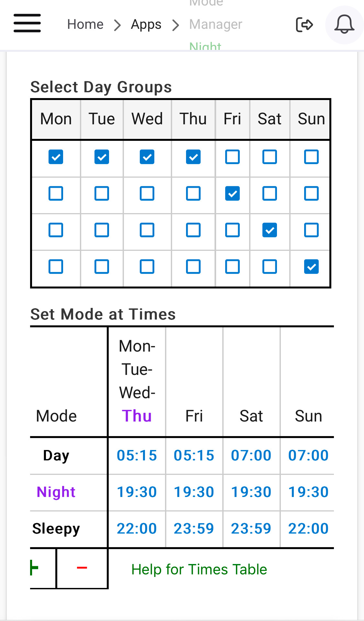The height and width of the screenshot is (621, 364).
Task: Open the hamburger navigation menu
Action: (27, 23)
